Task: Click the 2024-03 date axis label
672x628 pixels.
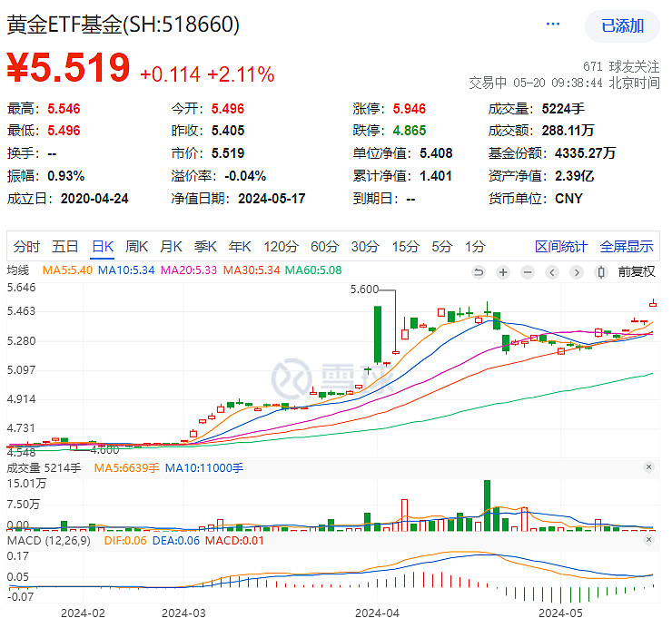Action: pos(183,613)
